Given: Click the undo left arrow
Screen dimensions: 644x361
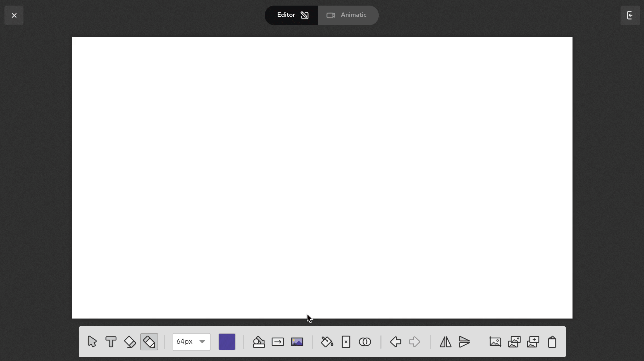Looking at the screenshot, I should (395, 342).
